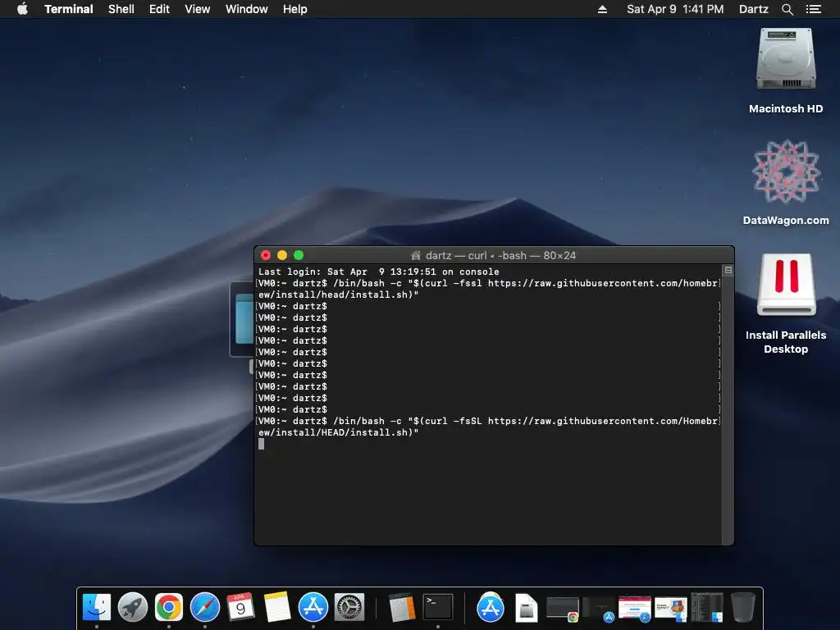Open the Applications stack beside the disk image file
Image resolution: width=840 pixels, height=630 pixels.
point(491,607)
